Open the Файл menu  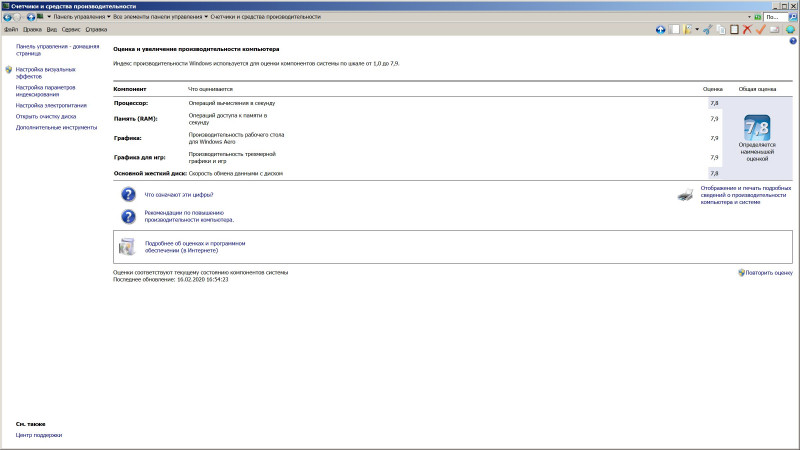(x=11, y=30)
